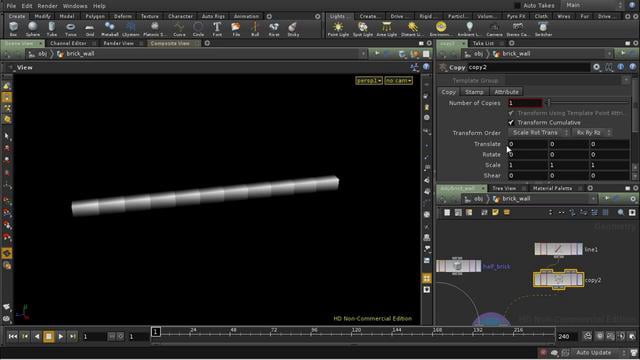Open the Main take dropdown

(x=592, y=5)
